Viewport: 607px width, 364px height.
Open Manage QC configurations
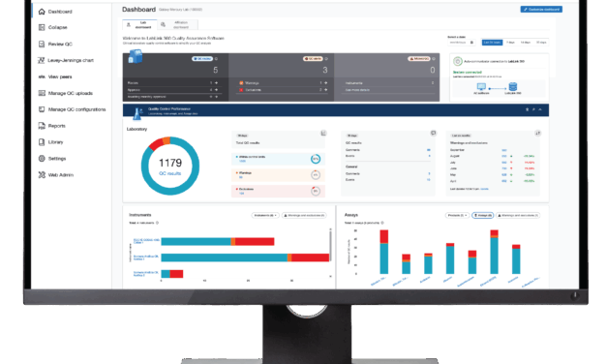(72, 109)
